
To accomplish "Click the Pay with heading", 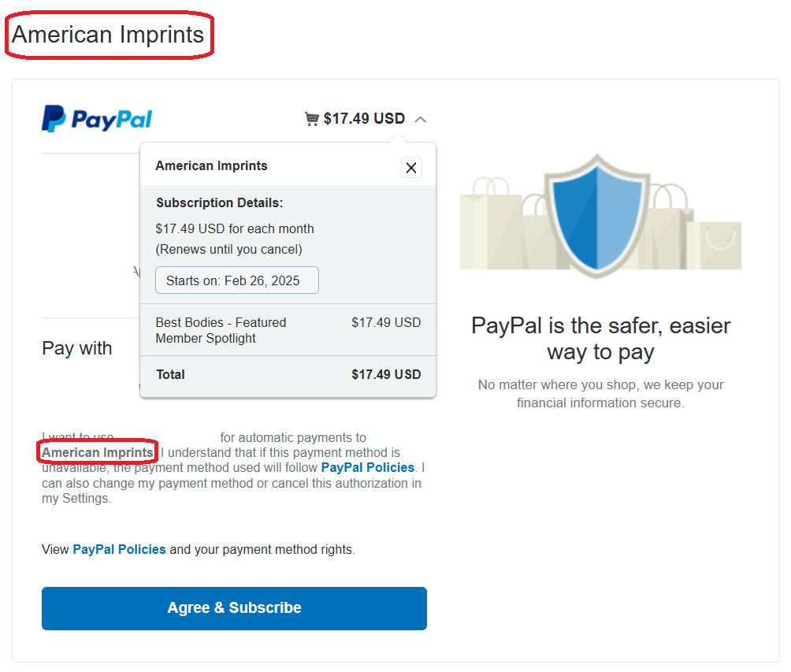I will tap(77, 348).
